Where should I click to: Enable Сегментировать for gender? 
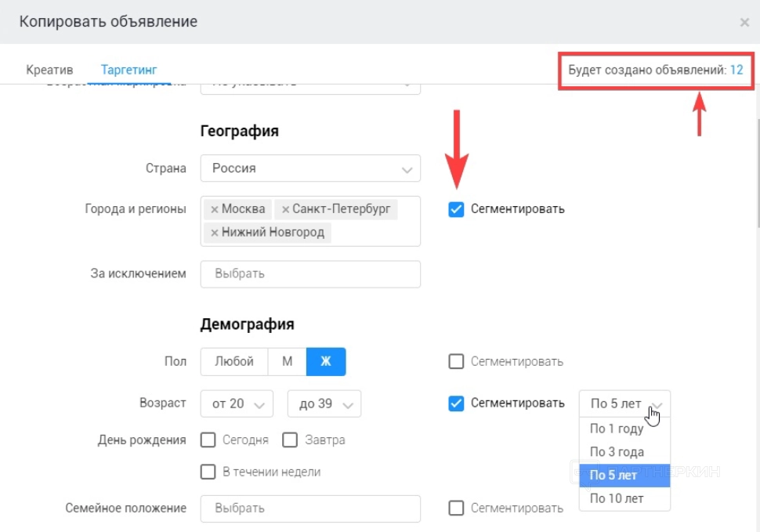pyautogui.click(x=456, y=361)
